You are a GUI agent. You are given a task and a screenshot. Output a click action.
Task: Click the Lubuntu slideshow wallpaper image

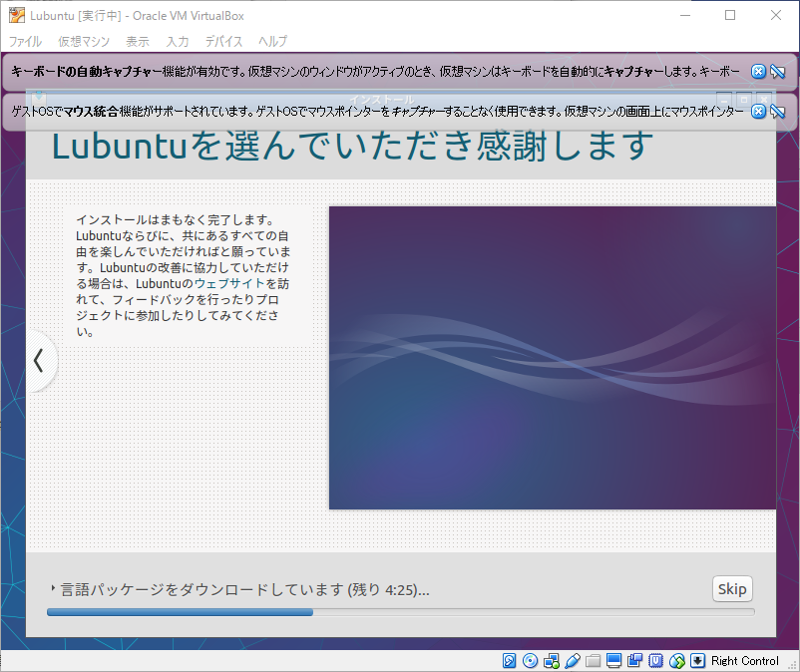tap(553, 357)
